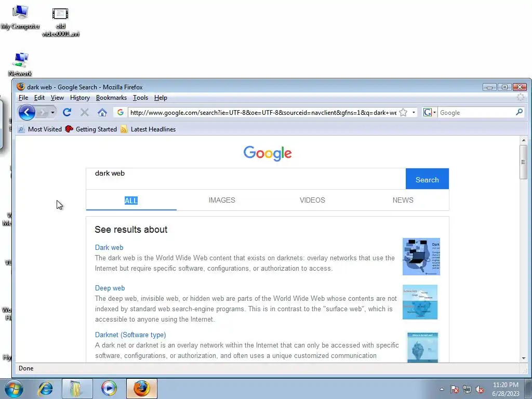The image size is (532, 399).
Task: Click the URL address field
Action: [x=263, y=112]
